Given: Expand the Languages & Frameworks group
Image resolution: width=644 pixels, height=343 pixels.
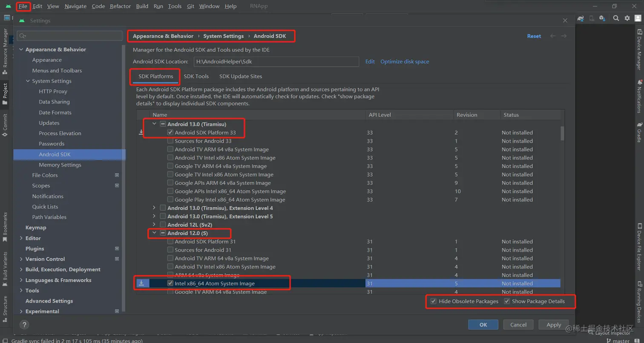Looking at the screenshot, I should pyautogui.click(x=21, y=280).
